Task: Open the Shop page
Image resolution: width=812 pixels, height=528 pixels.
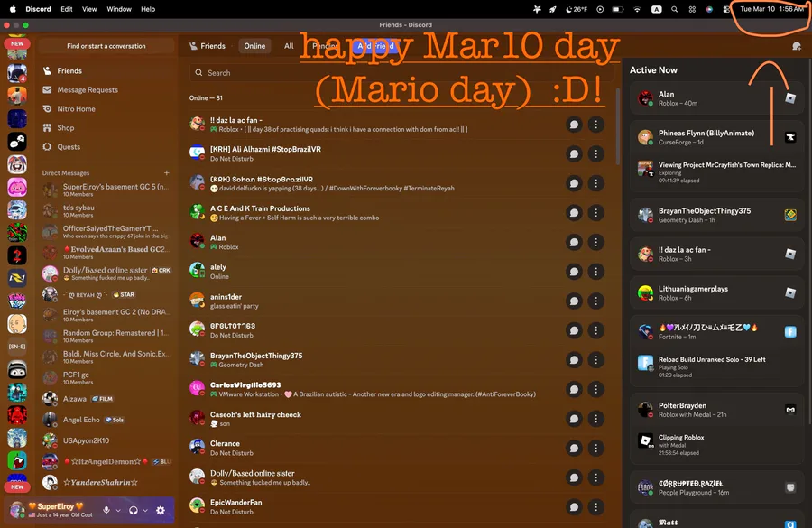Action: click(x=106, y=127)
